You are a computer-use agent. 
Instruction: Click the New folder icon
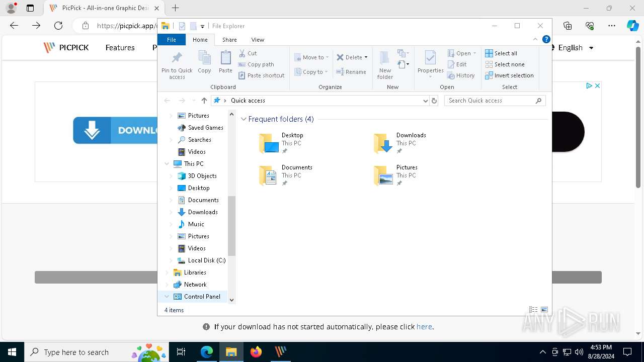385,65
